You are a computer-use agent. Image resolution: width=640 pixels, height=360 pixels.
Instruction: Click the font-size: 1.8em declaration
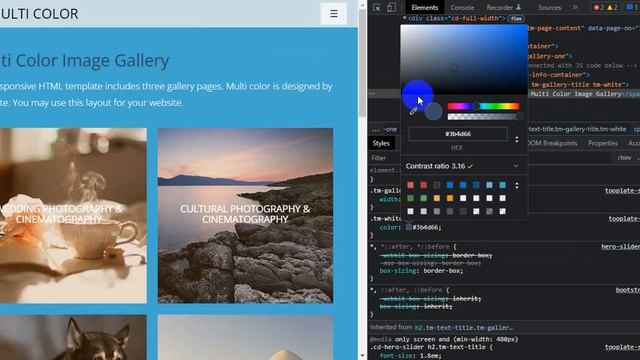point(410,356)
